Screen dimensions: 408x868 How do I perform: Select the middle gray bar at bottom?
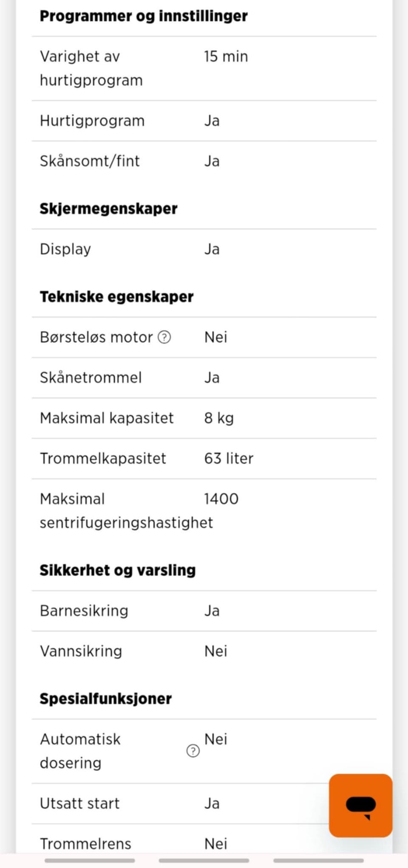coord(204,860)
